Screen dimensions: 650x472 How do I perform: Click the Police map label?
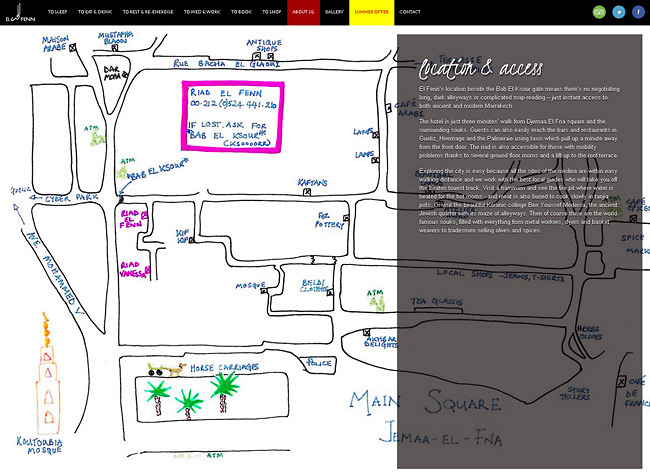tap(319, 363)
